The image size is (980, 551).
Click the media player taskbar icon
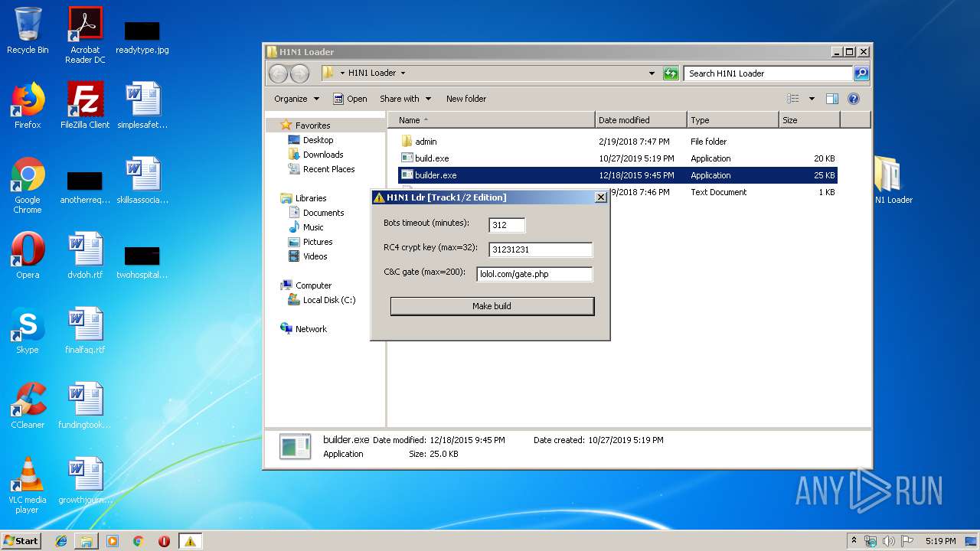pos(113,541)
